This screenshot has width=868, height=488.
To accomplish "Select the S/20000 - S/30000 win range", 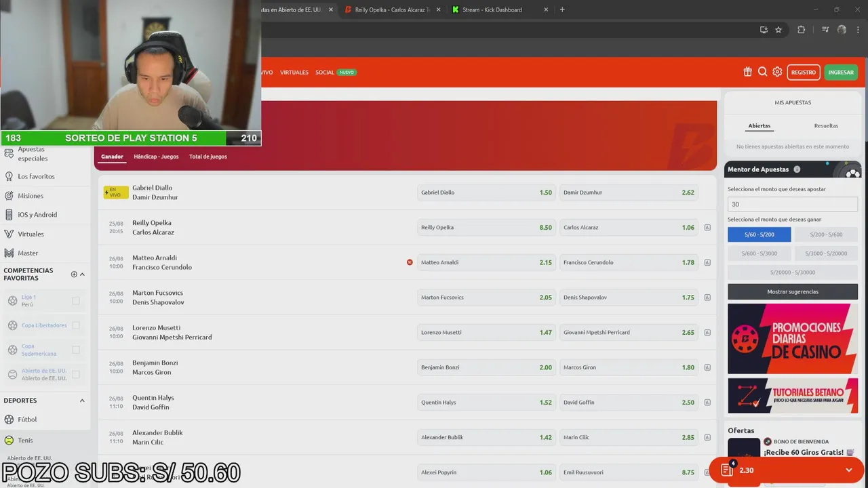I will [x=793, y=272].
